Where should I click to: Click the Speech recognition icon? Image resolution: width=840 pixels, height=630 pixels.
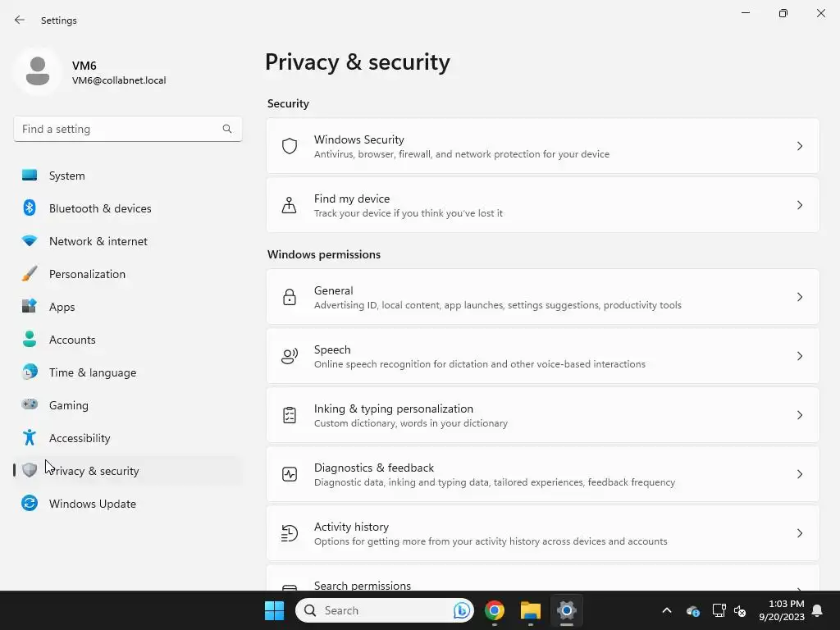(290, 356)
